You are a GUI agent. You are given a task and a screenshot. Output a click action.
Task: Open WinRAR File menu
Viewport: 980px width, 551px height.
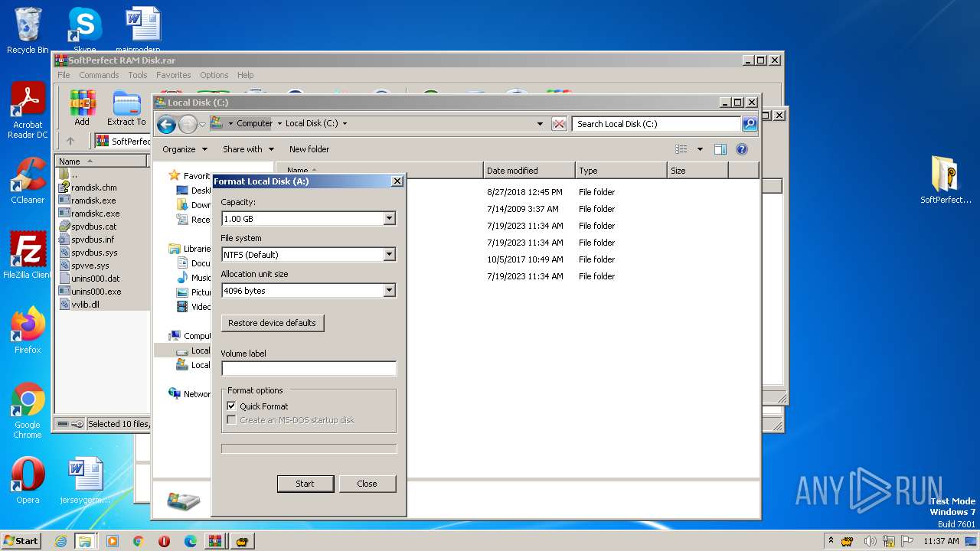[x=64, y=75]
